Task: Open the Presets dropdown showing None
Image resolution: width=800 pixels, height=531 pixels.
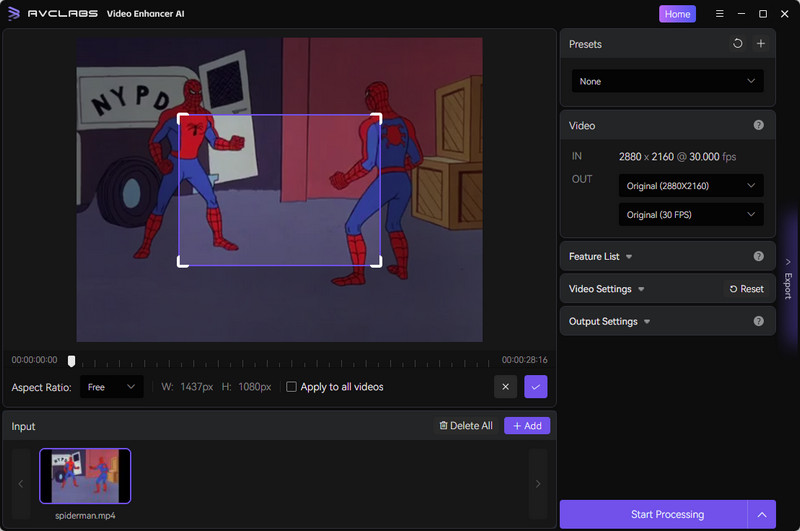Action: click(x=667, y=81)
